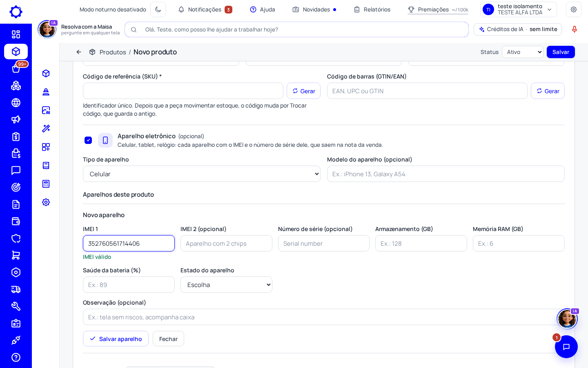Toggle night mode moon button

pyautogui.click(x=158, y=9)
